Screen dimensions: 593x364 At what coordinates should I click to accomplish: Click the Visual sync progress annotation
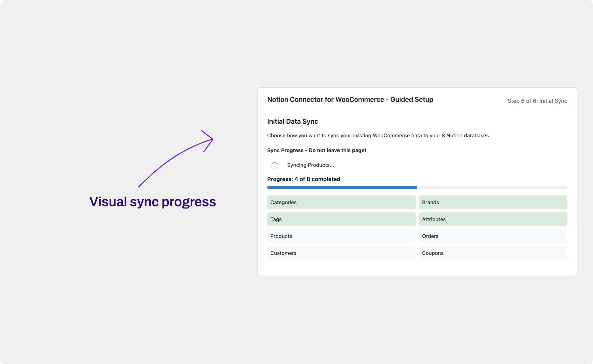click(153, 202)
